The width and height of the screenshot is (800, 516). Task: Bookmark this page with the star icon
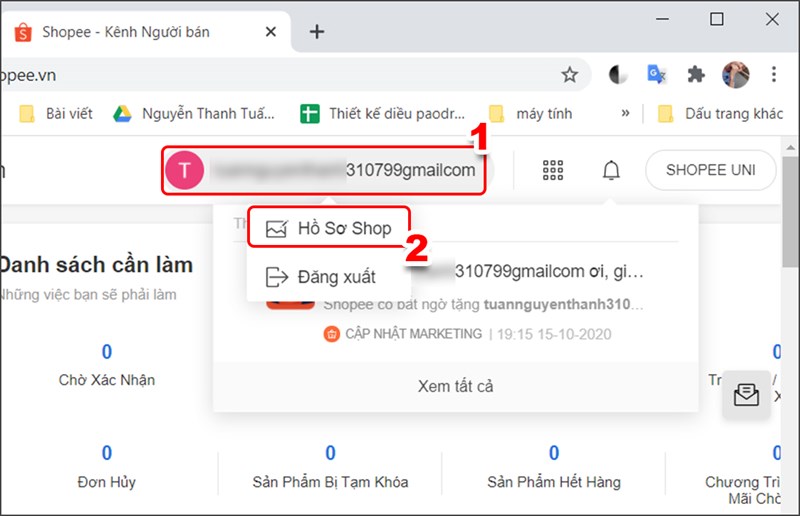point(569,75)
